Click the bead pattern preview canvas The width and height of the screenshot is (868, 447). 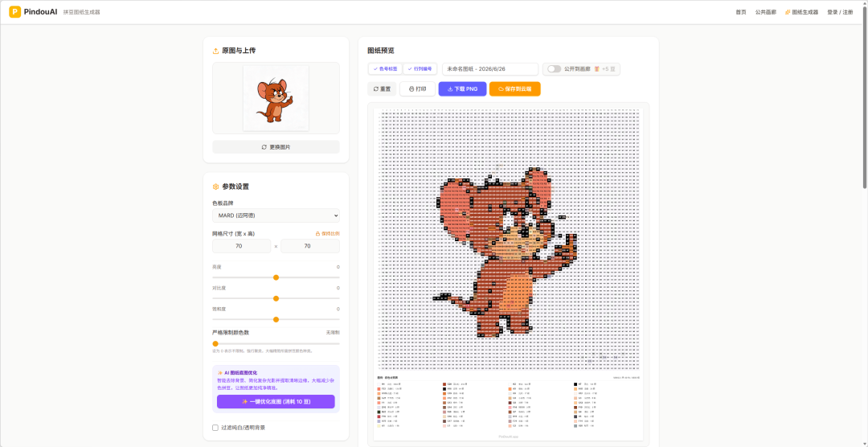click(508, 274)
